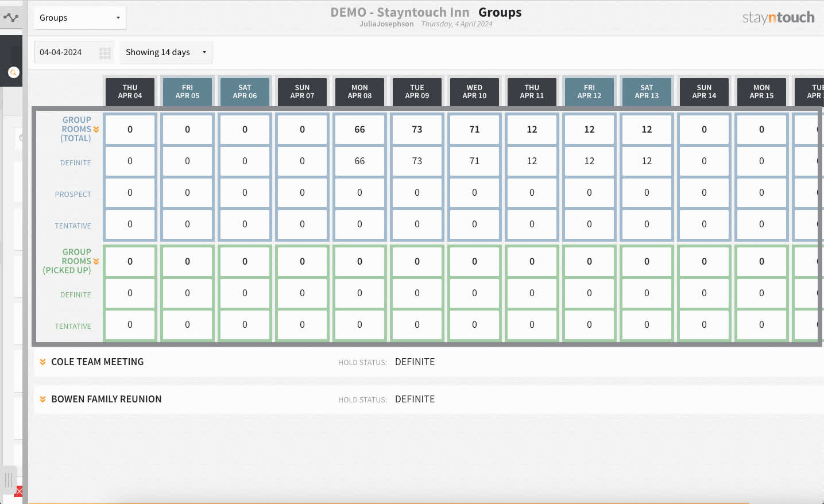
Task: Click the green DEFINITE row label
Action: (75, 295)
